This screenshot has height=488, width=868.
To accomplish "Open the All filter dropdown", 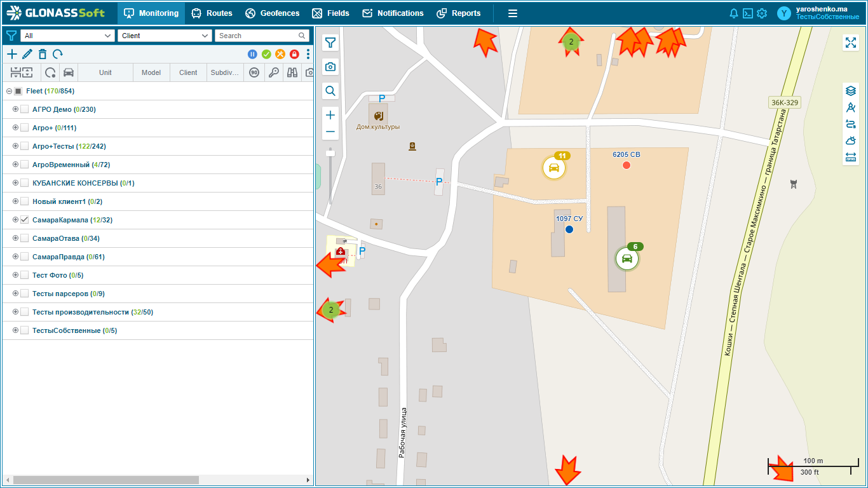I will (x=66, y=36).
